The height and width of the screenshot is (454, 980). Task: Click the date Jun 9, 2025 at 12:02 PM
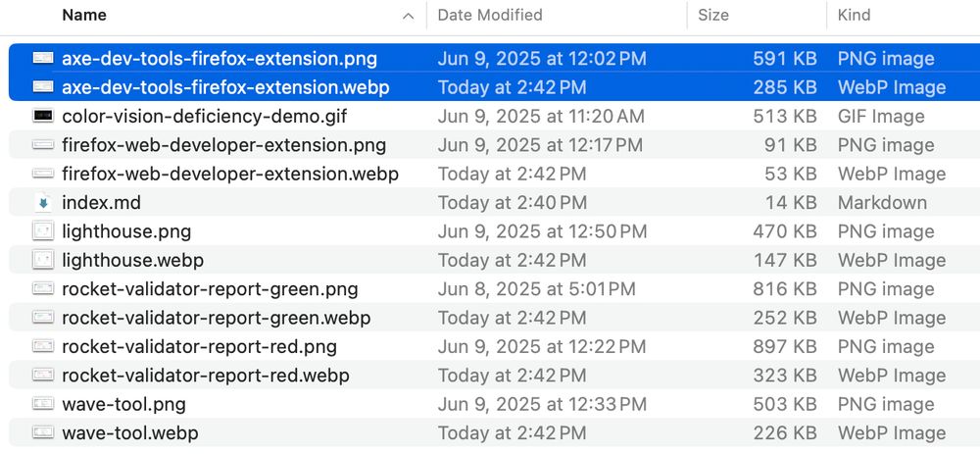[542, 58]
